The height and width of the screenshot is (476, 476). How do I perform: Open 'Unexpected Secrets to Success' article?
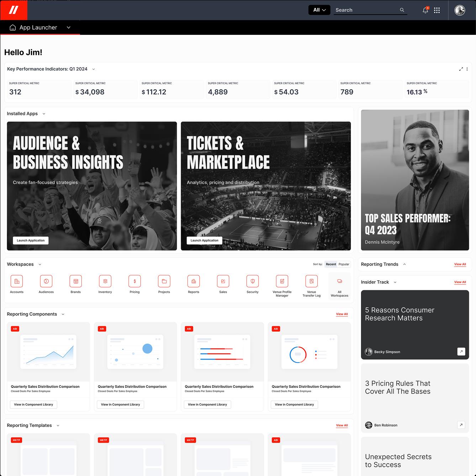[415, 456]
